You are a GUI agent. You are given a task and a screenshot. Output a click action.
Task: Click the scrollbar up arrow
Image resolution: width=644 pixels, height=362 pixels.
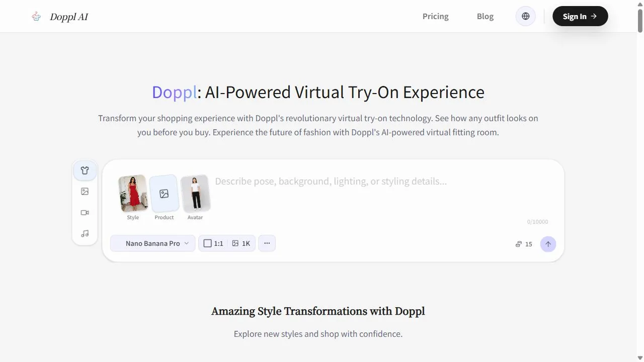[640, 4]
